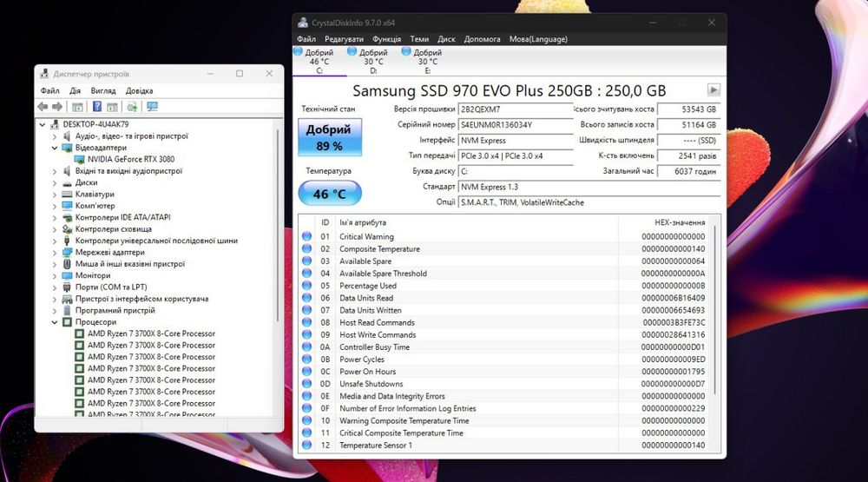Scan for hardware changes via monitor icon
This screenshot has width=868, height=482.
152,106
